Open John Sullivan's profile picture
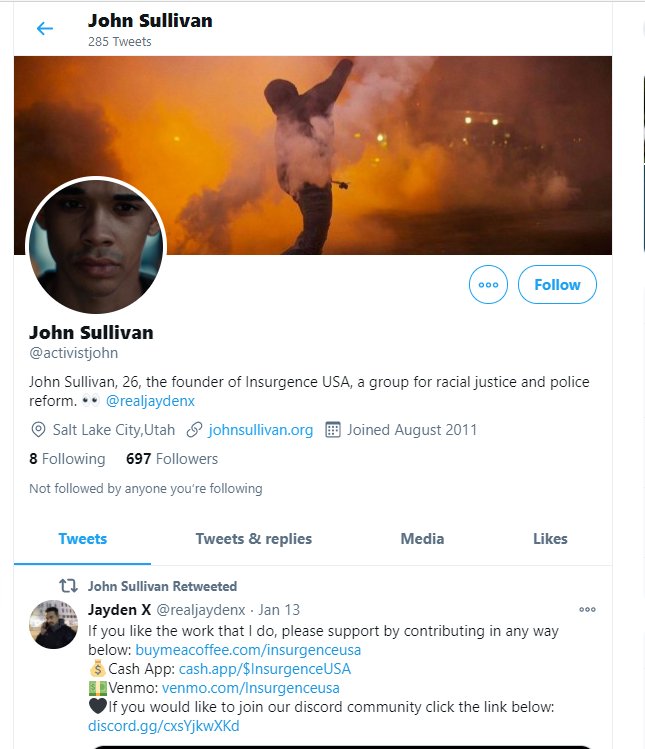645x749 pixels. pyautogui.click(x=95, y=246)
